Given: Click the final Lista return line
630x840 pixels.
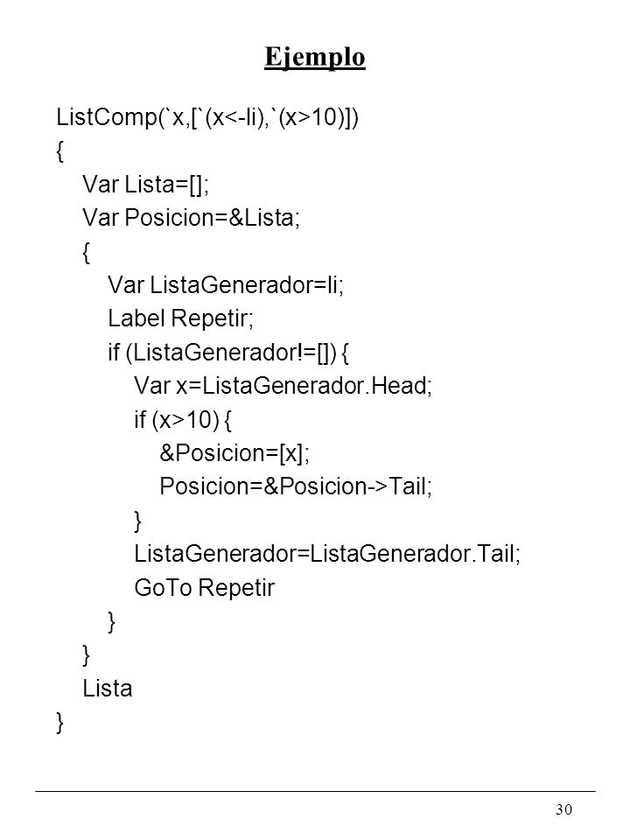Looking at the screenshot, I should [107, 689].
